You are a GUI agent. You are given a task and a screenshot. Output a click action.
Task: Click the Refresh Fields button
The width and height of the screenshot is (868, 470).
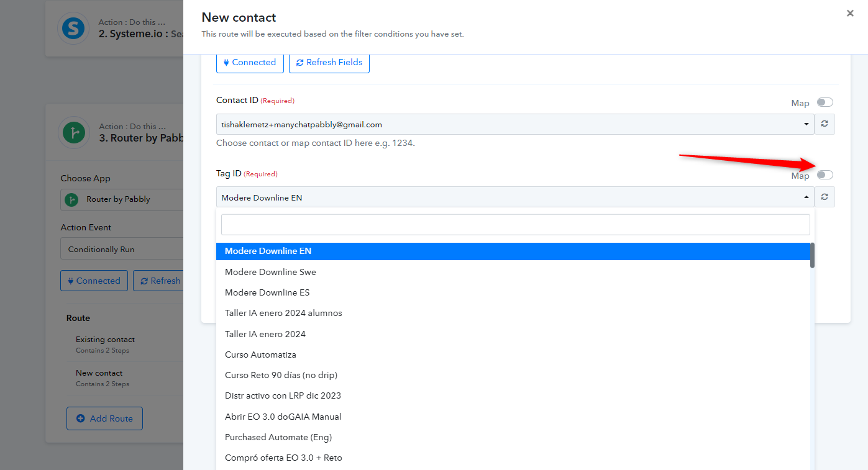[329, 62]
